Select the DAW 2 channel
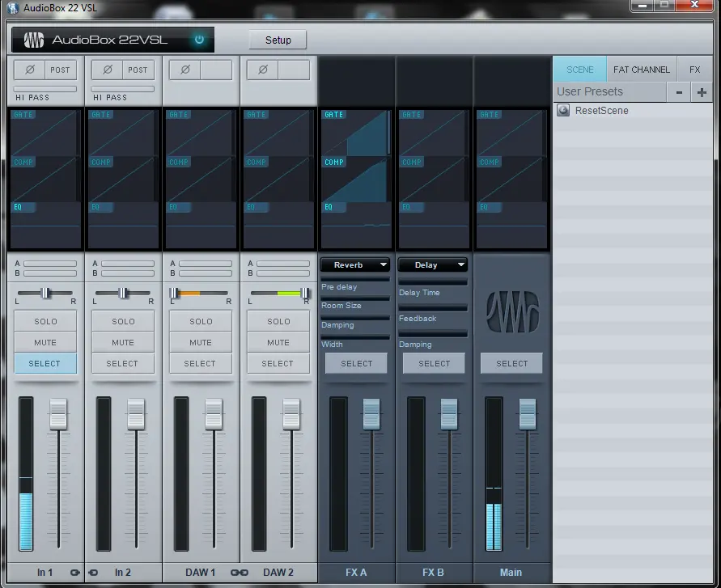 point(278,364)
